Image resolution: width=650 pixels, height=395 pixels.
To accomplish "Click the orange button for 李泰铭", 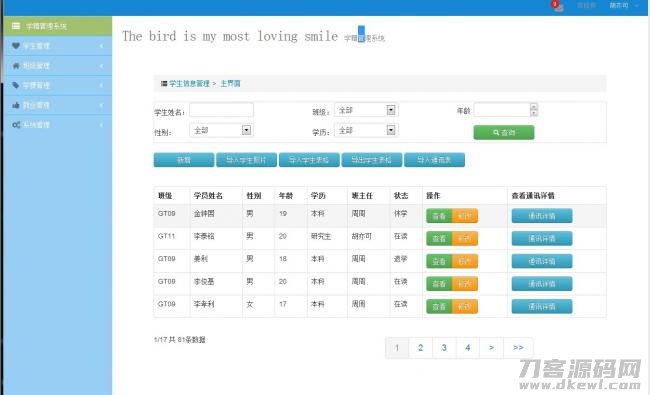I will [465, 239].
